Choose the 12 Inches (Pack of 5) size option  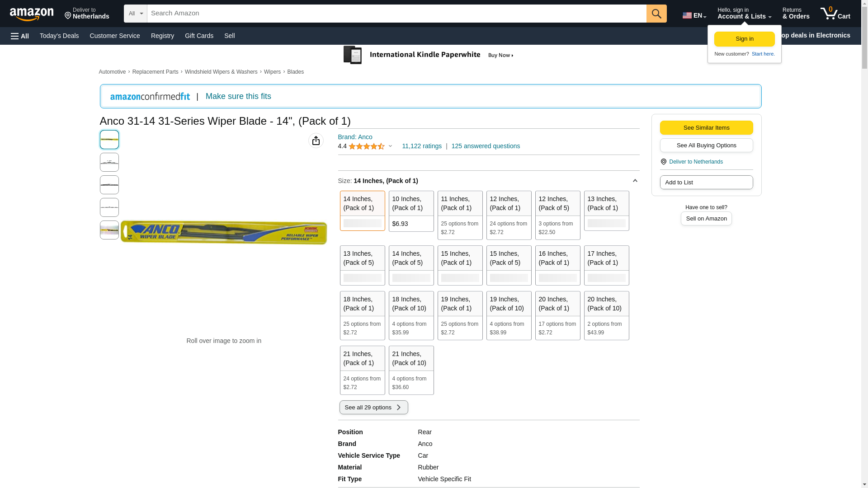[558, 215]
